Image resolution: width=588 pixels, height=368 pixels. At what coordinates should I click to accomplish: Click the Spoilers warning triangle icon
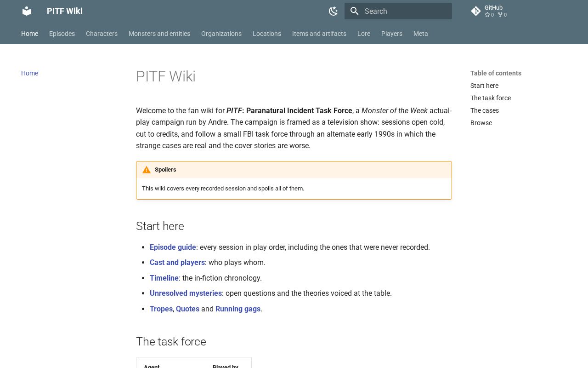click(147, 170)
